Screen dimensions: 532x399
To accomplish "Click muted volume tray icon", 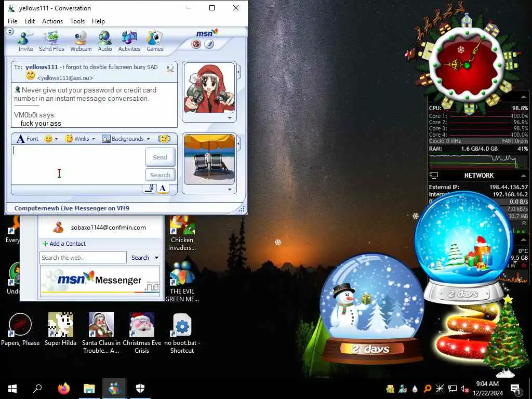I will click(x=464, y=389).
